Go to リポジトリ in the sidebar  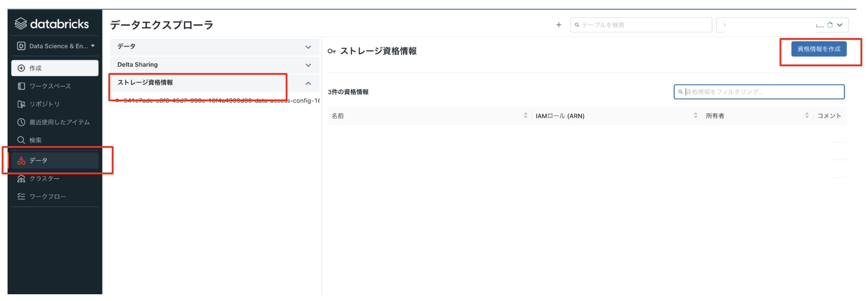click(55, 104)
